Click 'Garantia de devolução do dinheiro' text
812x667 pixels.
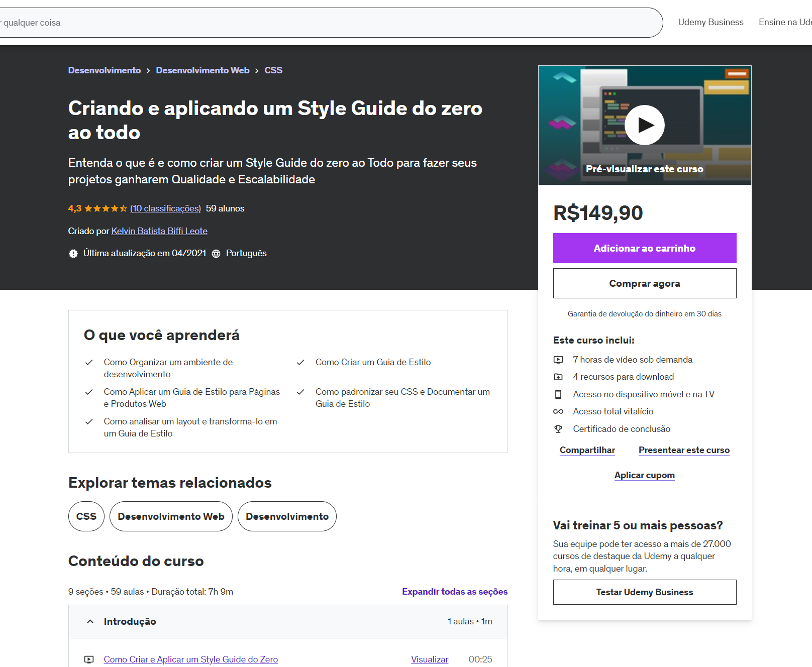click(645, 314)
